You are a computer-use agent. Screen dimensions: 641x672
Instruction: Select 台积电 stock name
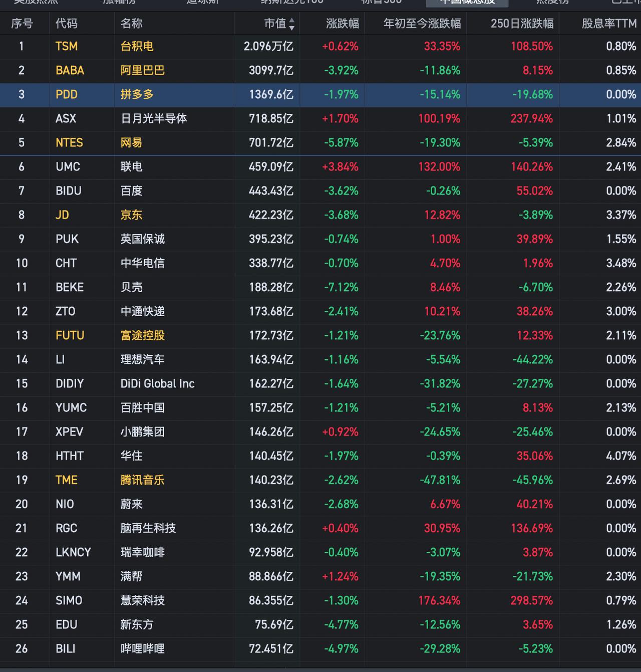click(x=137, y=46)
